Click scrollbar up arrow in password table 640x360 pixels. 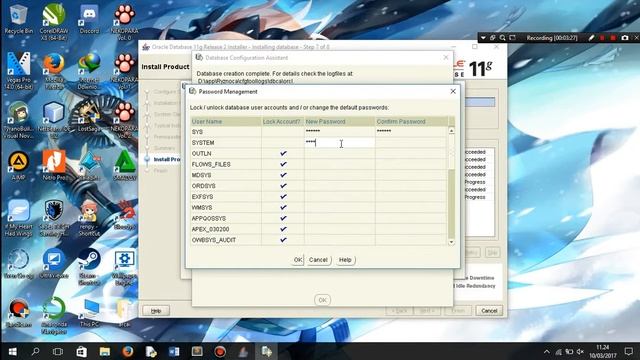pos(451,130)
